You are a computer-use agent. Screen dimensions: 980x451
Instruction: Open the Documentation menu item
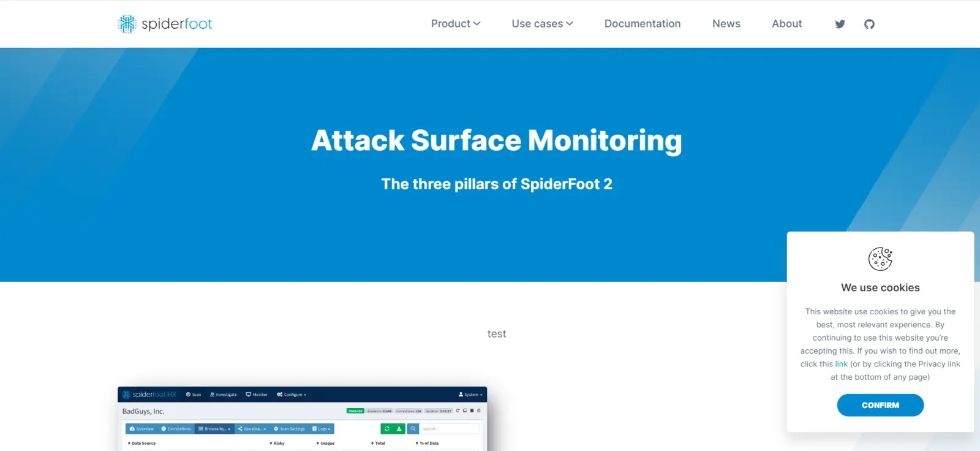click(643, 24)
